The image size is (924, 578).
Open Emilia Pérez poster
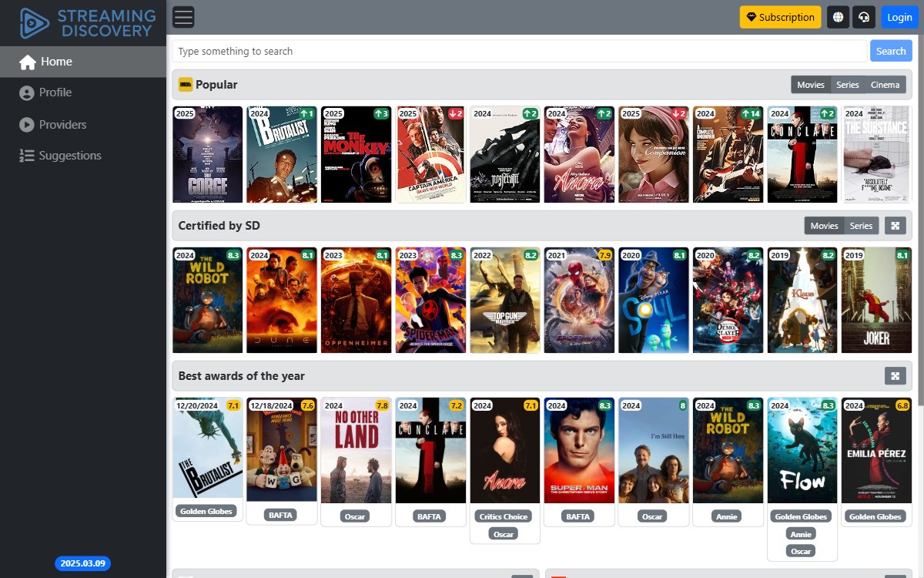point(876,451)
